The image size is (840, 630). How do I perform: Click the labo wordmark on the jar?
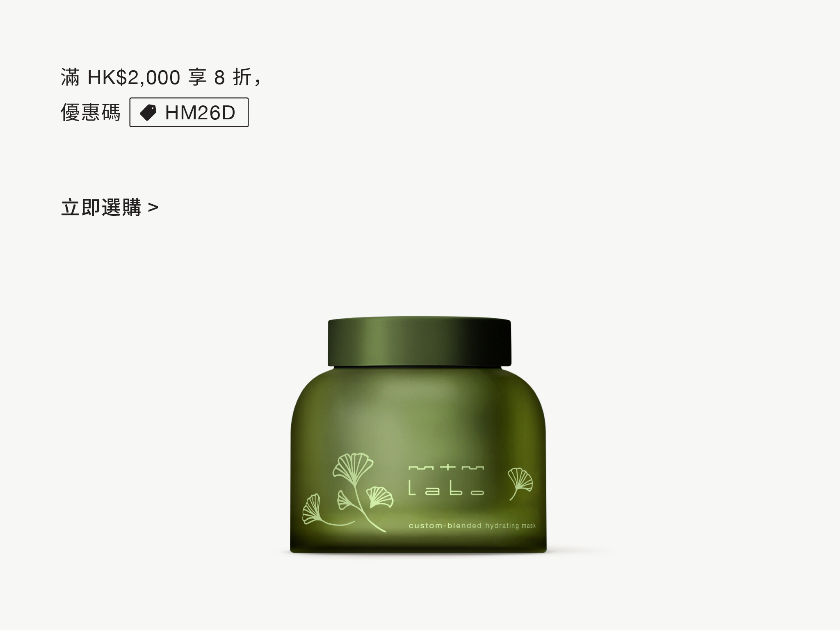446,488
